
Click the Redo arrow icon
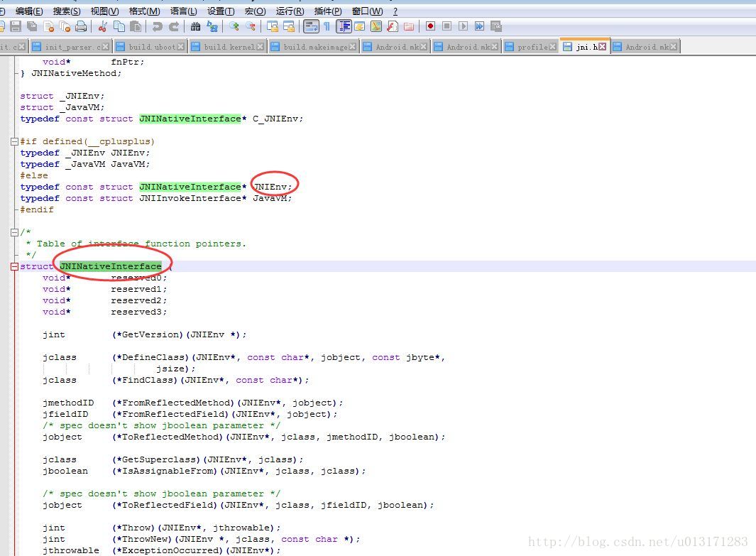coord(174,26)
